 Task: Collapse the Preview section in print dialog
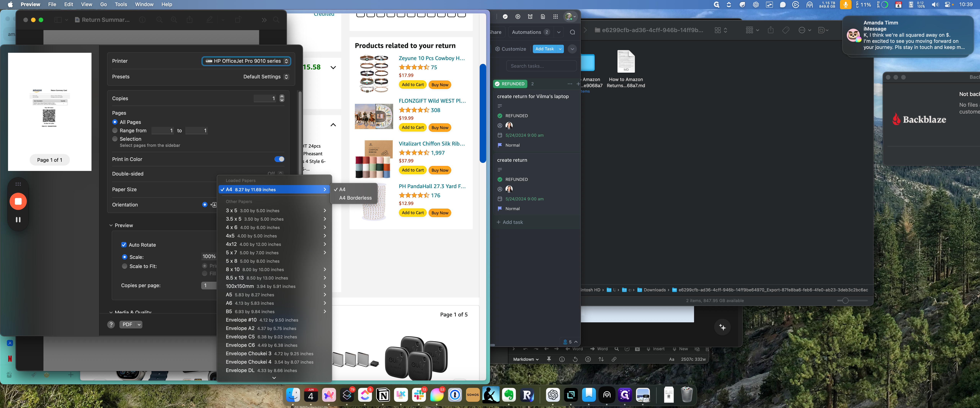(111, 225)
